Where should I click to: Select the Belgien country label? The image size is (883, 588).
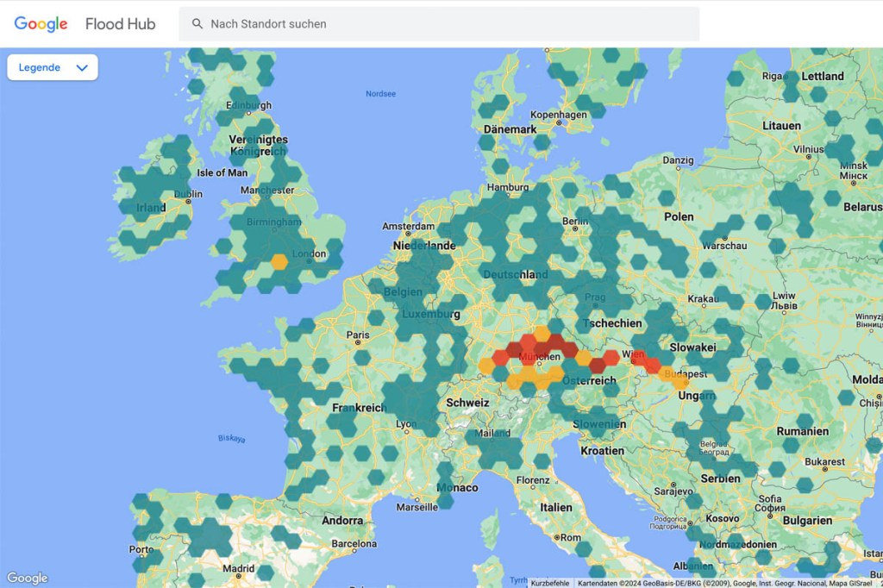403,291
